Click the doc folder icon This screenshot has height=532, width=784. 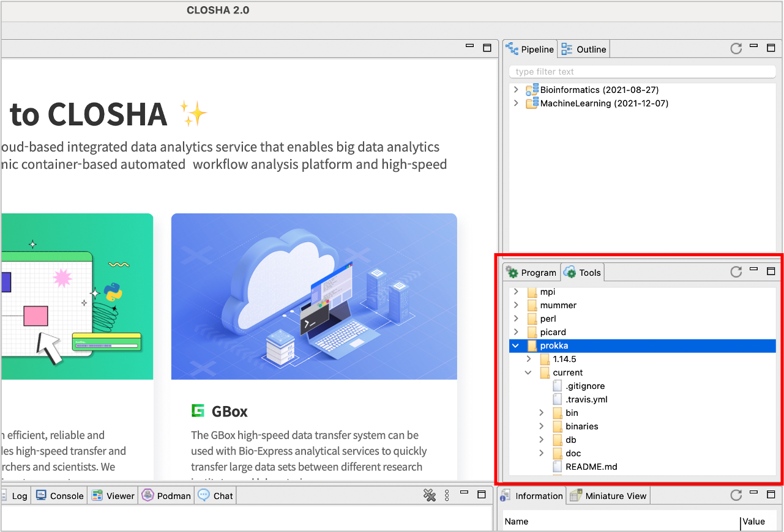[x=558, y=453]
